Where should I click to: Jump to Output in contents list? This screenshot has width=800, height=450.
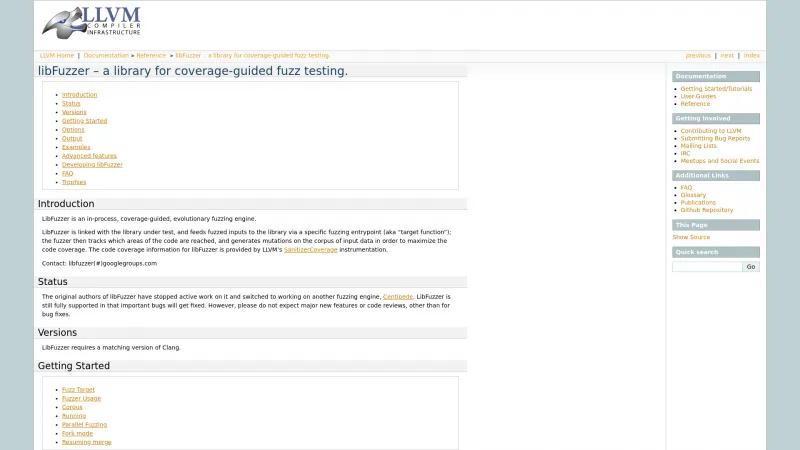(x=72, y=138)
